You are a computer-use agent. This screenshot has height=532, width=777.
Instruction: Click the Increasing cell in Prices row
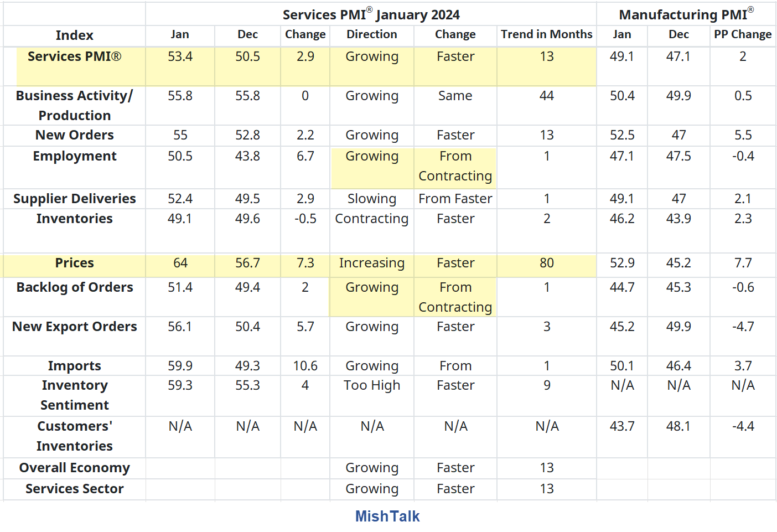coord(371,263)
